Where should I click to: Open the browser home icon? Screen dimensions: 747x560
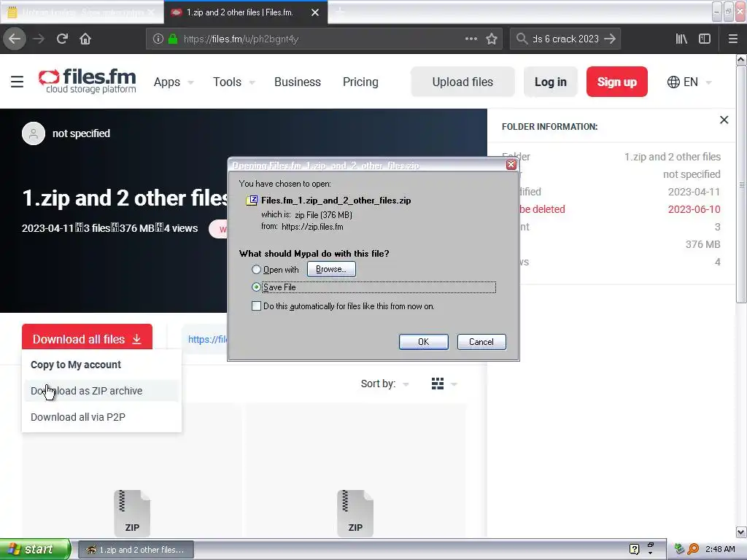pos(85,39)
